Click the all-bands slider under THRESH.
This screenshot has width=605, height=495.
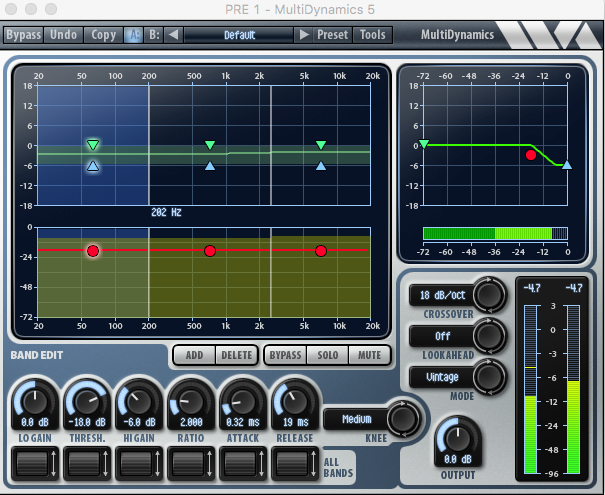(x=87, y=463)
